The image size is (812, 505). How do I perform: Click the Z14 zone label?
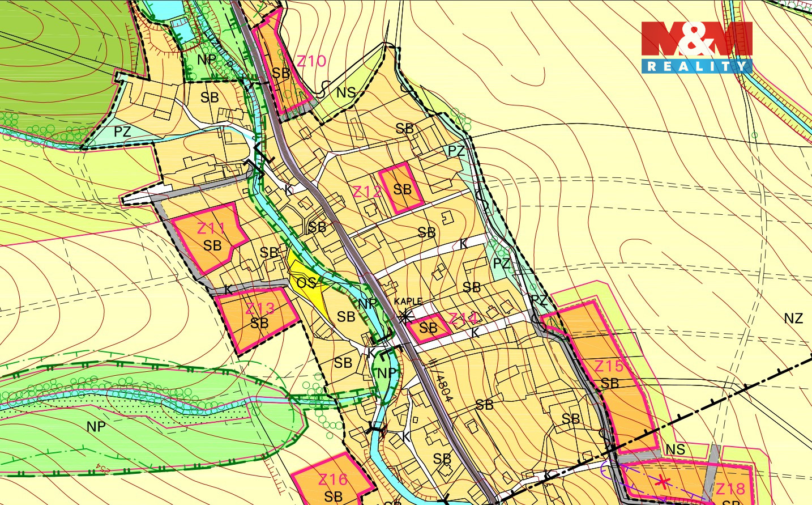coord(463,319)
